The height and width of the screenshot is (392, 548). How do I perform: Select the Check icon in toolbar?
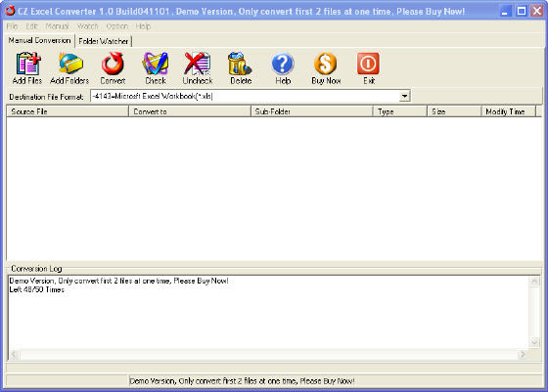tap(156, 64)
